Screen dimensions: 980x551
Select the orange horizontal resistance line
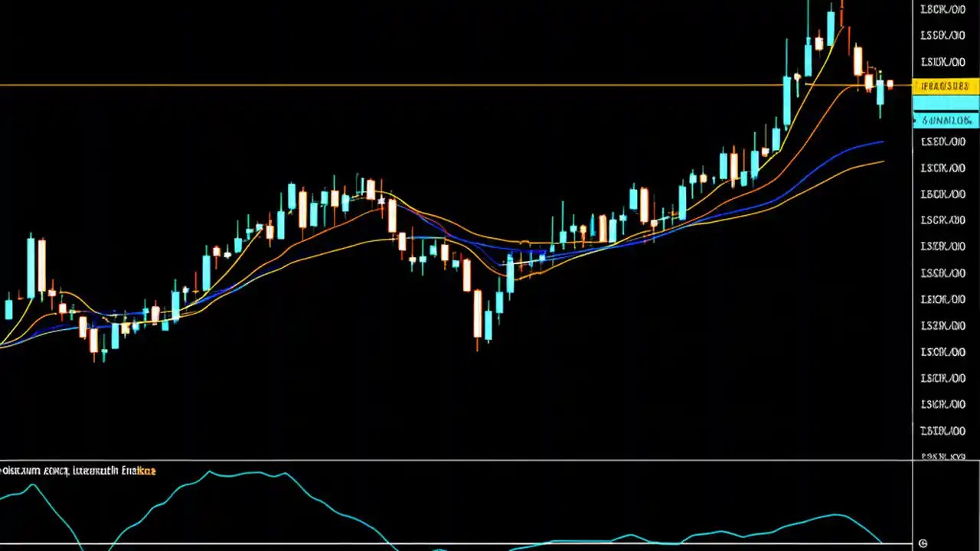(459, 85)
